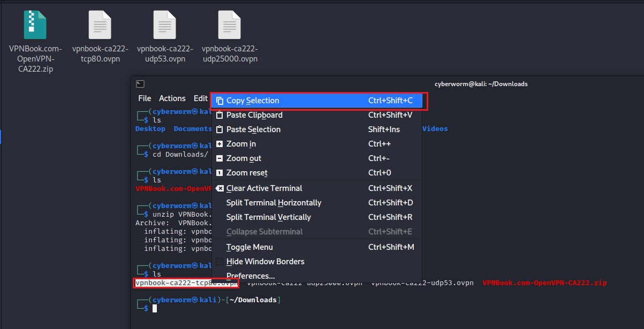Select the vpnbook-ca222-tcp80.ovpn desktop file icon
Viewport: 644px width, 329px height.
click(100, 25)
